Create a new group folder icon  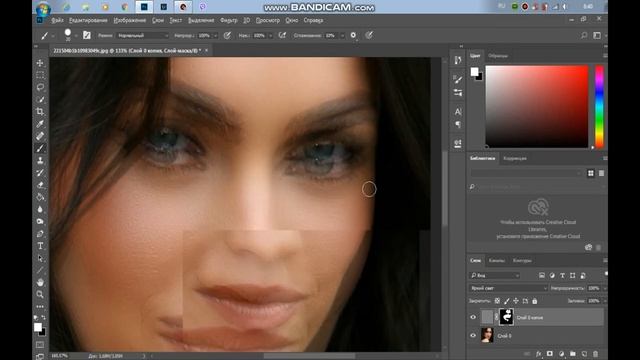pos(573,354)
